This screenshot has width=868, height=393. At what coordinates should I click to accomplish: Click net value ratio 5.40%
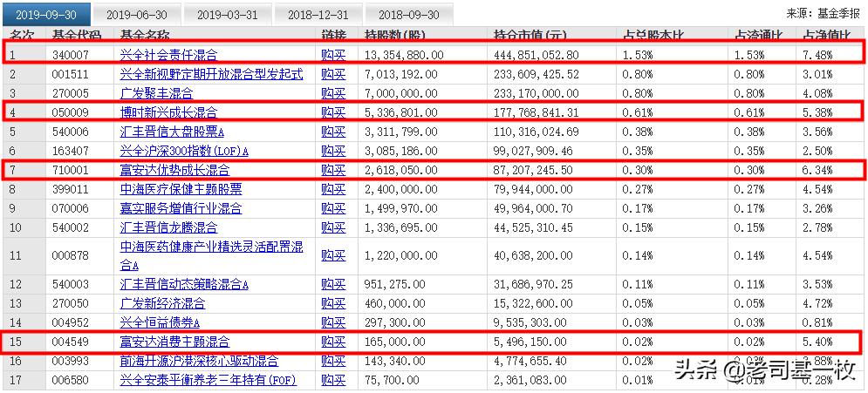coord(817,342)
